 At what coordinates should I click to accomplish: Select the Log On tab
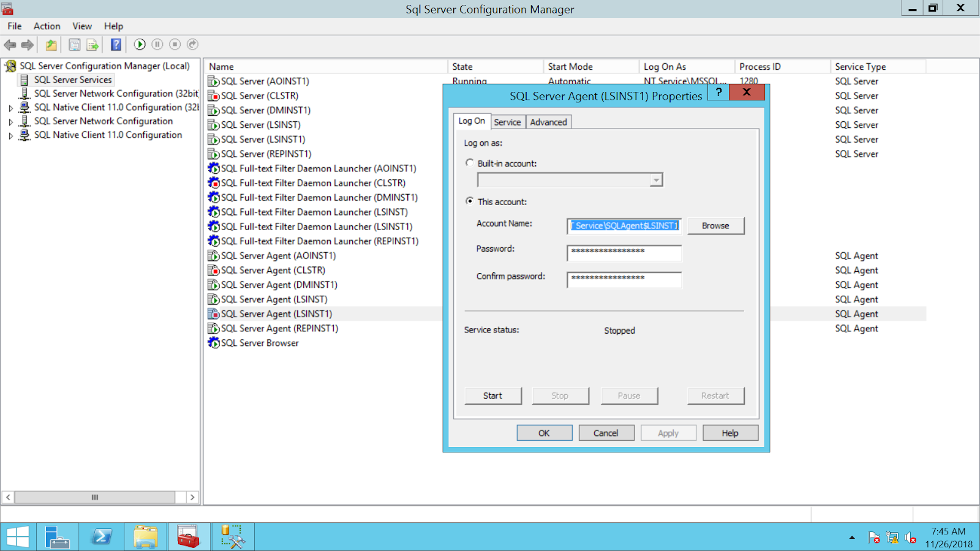(472, 121)
